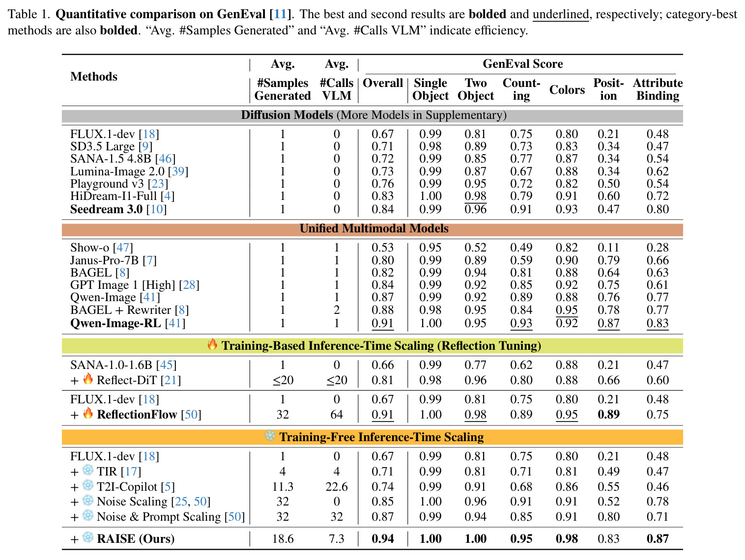Click the #Calls VLM column header
Screen dimensions: 745x560
point(337,89)
